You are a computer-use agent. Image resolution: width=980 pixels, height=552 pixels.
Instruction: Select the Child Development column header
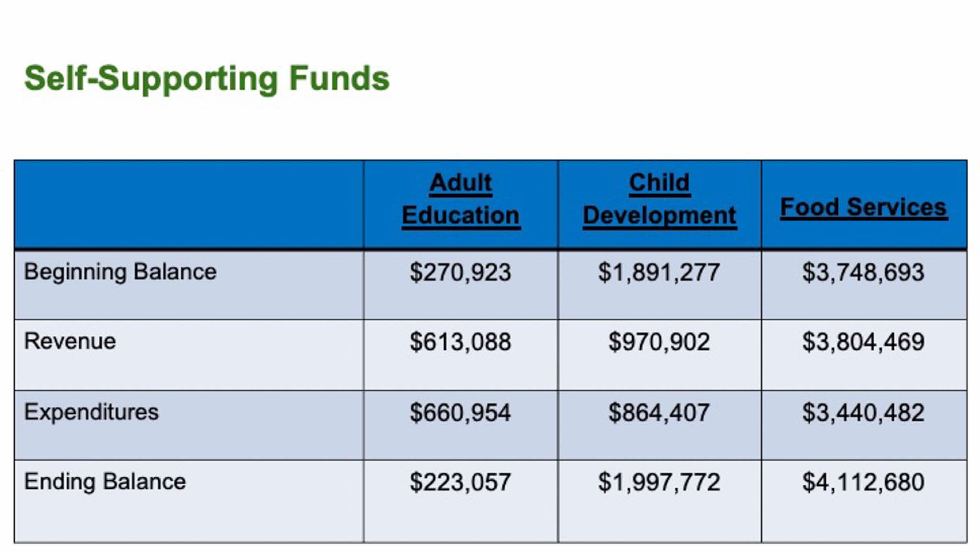click(x=659, y=199)
